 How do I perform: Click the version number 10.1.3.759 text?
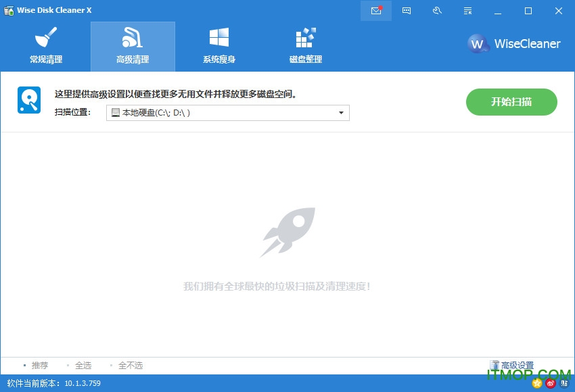coord(83,383)
